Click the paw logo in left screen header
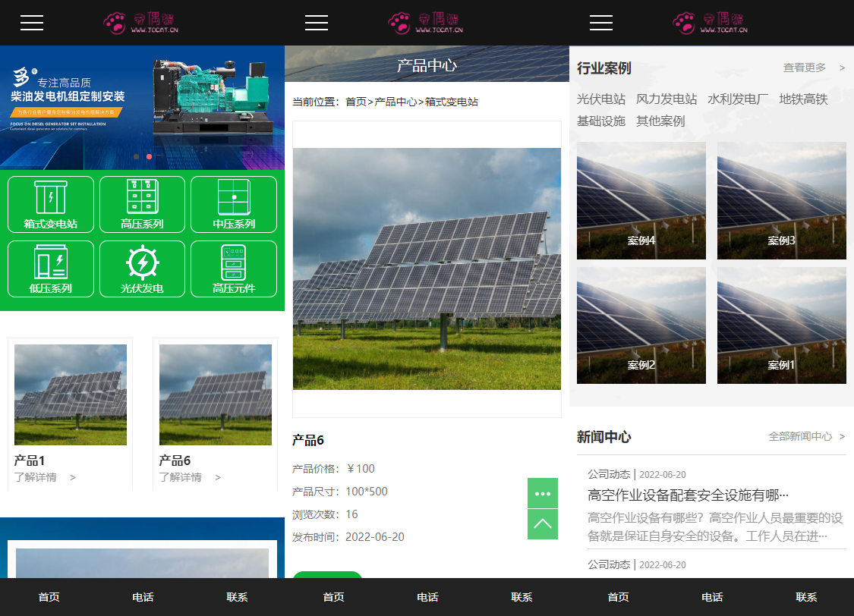This screenshot has height=616, width=854. (141, 23)
